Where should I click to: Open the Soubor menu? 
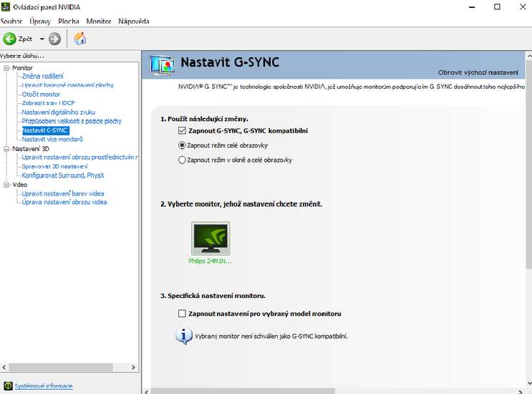(11, 21)
